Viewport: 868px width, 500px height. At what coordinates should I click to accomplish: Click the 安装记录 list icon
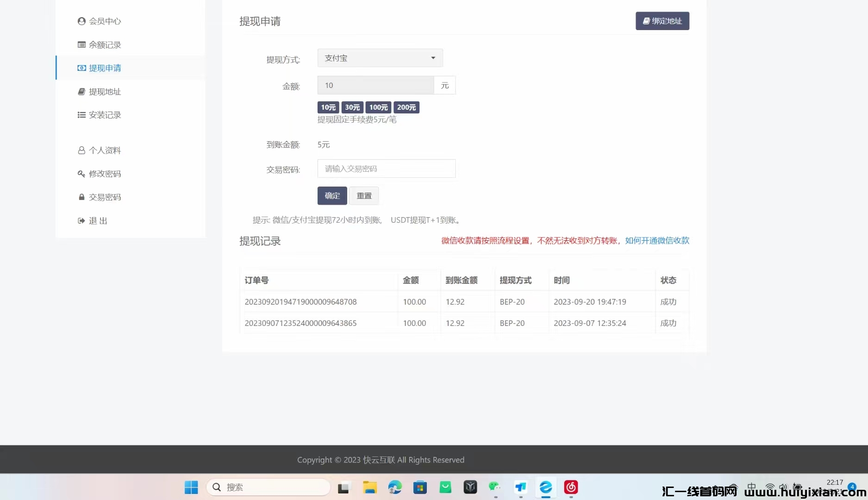81,115
